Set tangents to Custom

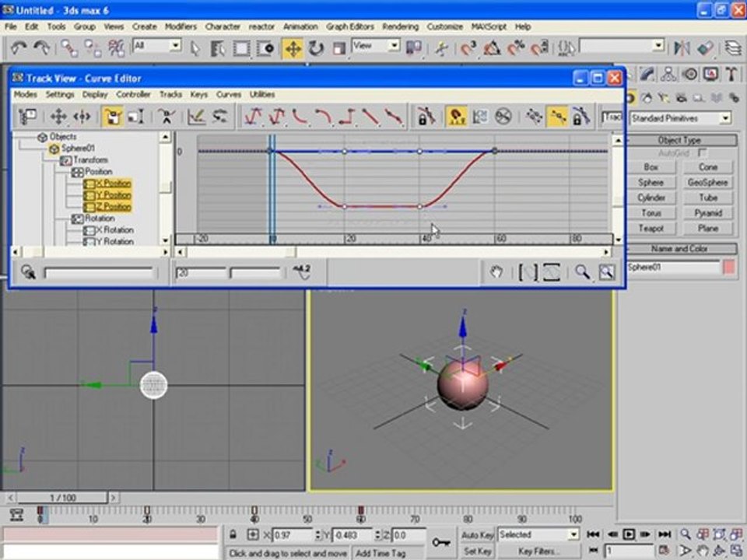pyautogui.click(x=277, y=116)
